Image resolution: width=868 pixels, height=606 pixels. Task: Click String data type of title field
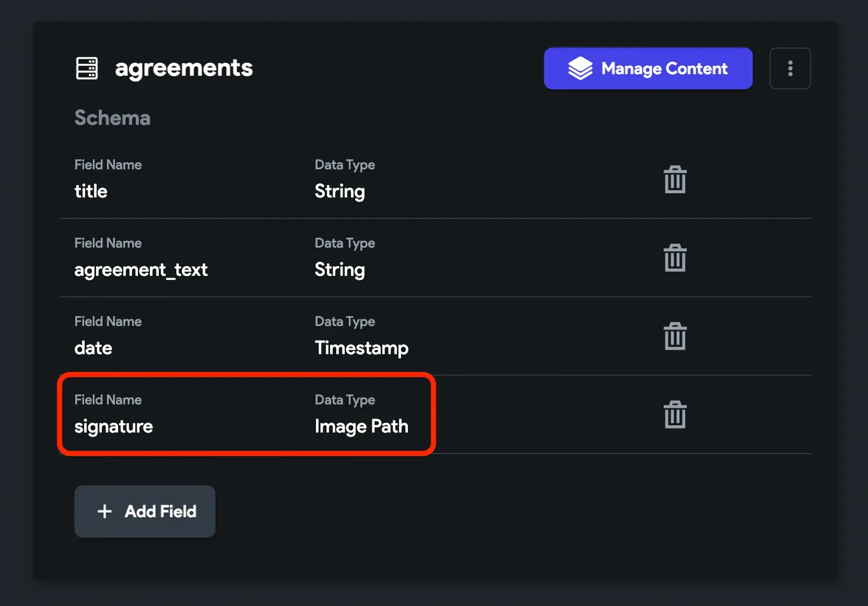point(340,192)
